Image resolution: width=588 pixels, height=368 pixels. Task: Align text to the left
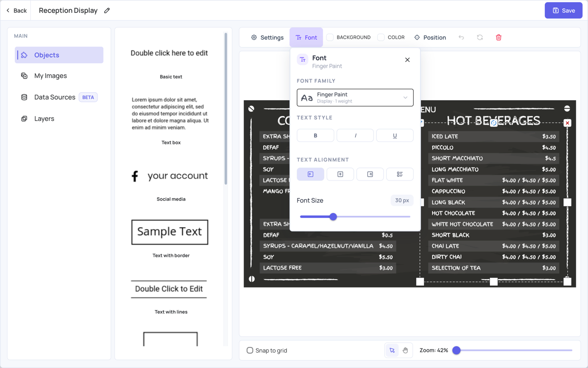(x=310, y=174)
